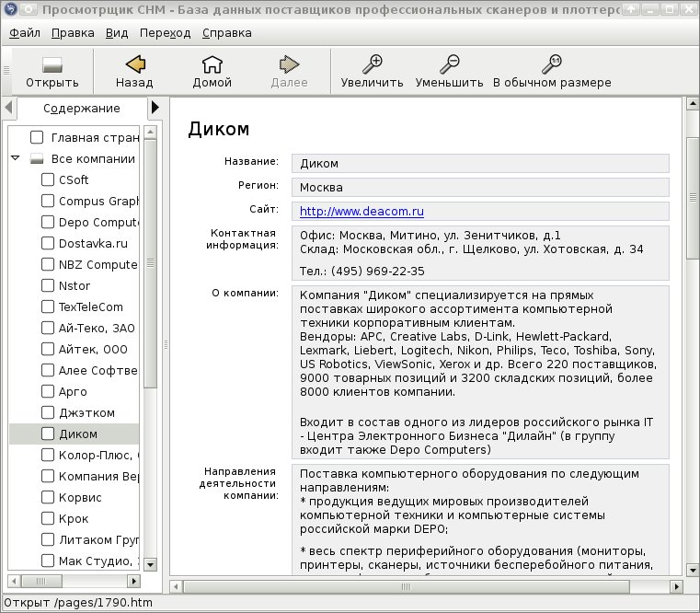The height and width of the screenshot is (613, 700).
Task: Click the page icon next to CSoft
Action: (x=48, y=179)
